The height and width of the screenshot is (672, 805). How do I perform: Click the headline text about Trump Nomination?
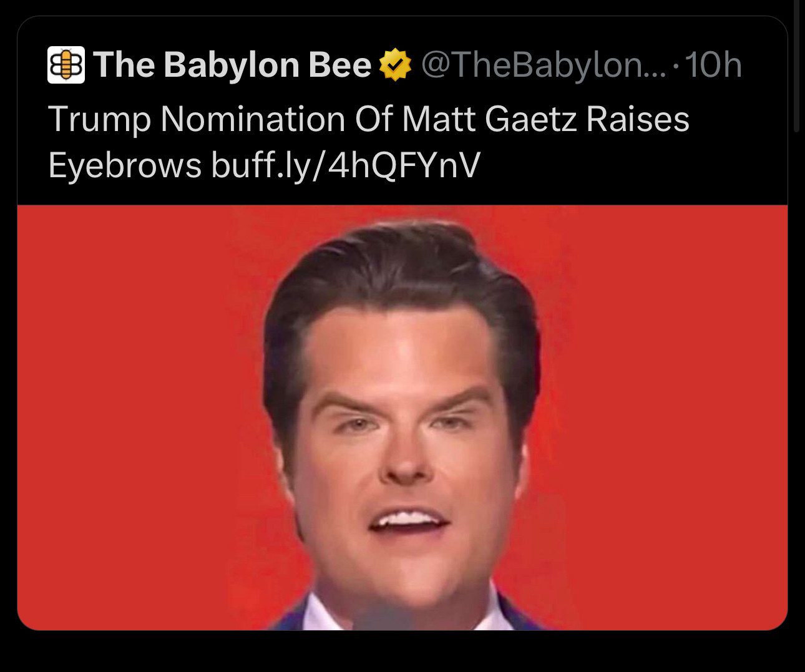[x=368, y=142]
